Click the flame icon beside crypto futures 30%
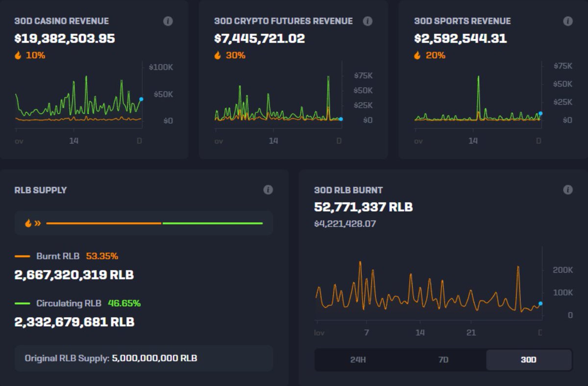 pos(218,55)
